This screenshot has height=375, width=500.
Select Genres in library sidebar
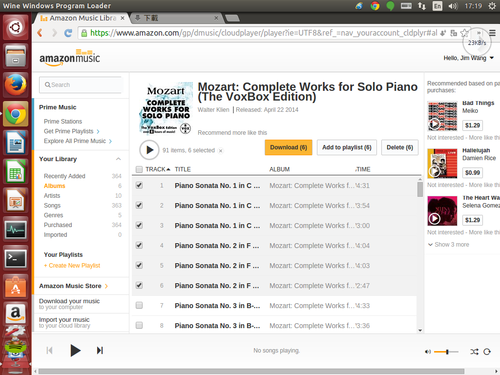53,215
